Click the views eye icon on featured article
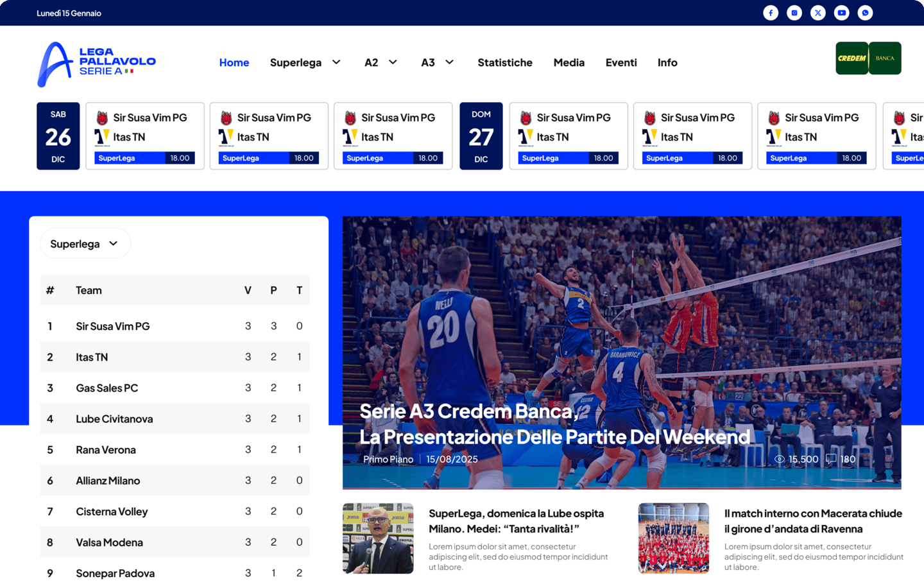The width and height of the screenshot is (924, 586). click(x=780, y=460)
